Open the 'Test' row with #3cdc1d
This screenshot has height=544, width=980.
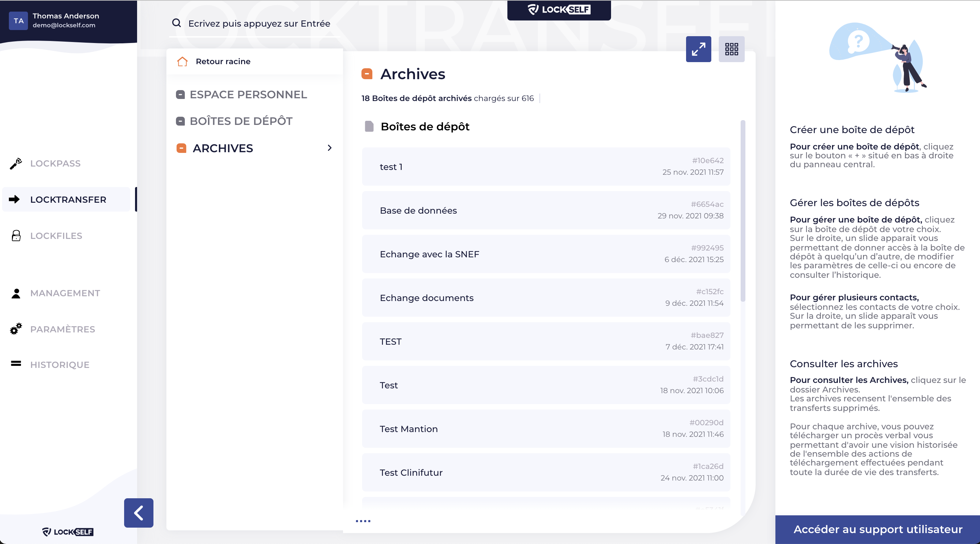pyautogui.click(x=546, y=385)
